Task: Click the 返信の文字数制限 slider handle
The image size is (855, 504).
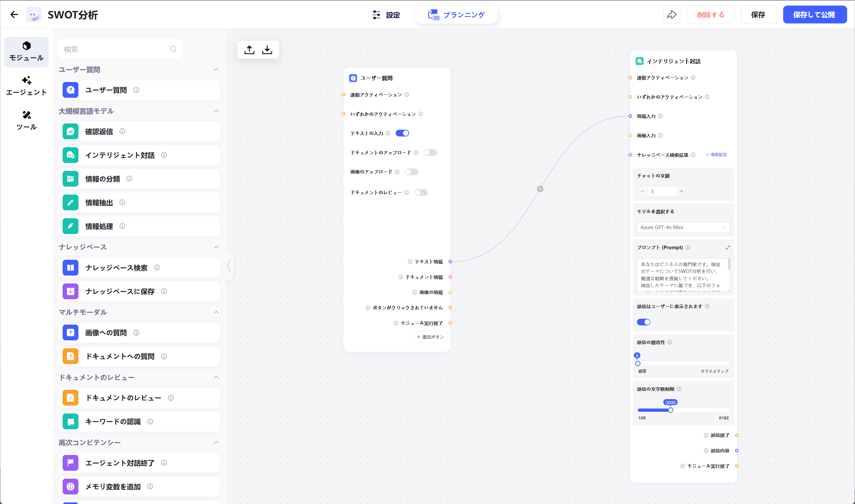Action: [x=670, y=410]
